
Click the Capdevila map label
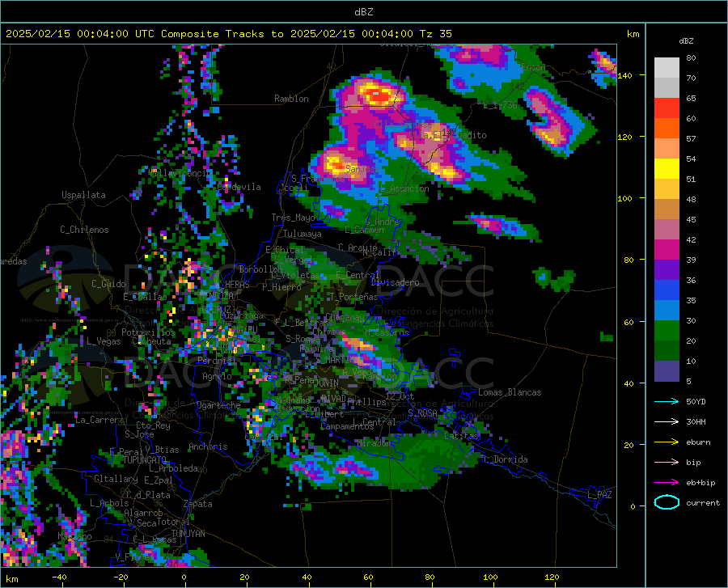click(239, 187)
